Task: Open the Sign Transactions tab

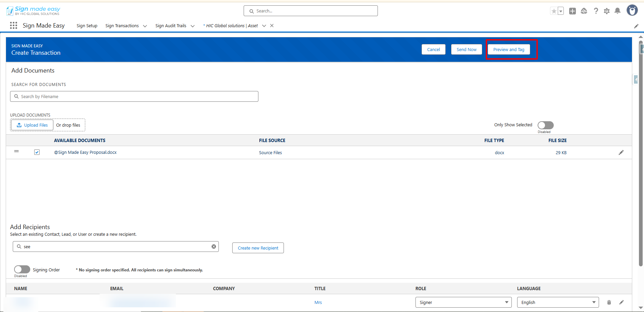Action: [x=122, y=26]
